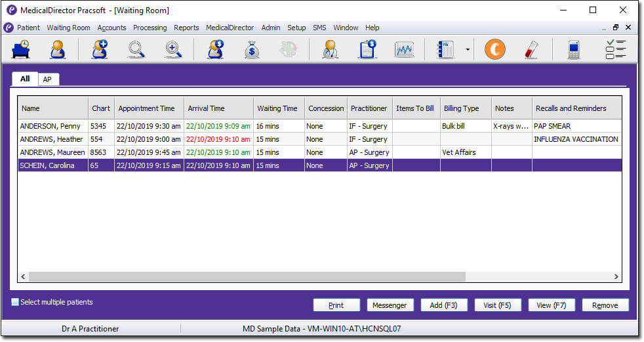644x342 pixels.
Task: Click the horizontal scrollbar right arrow
Action: 616,277
